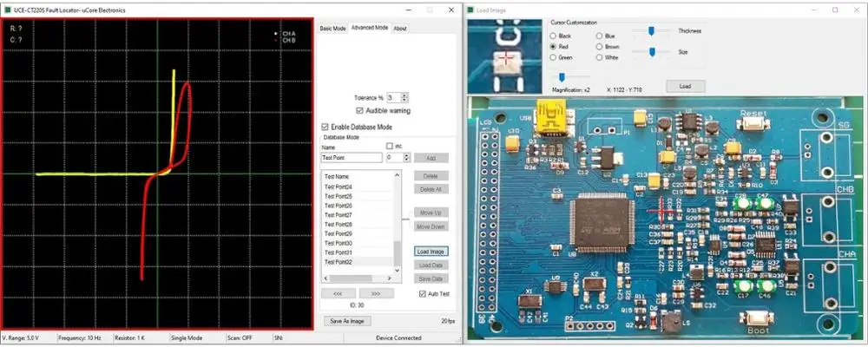868x347 pixels.
Task: Click the Single Mode status entry
Action: click(187, 338)
